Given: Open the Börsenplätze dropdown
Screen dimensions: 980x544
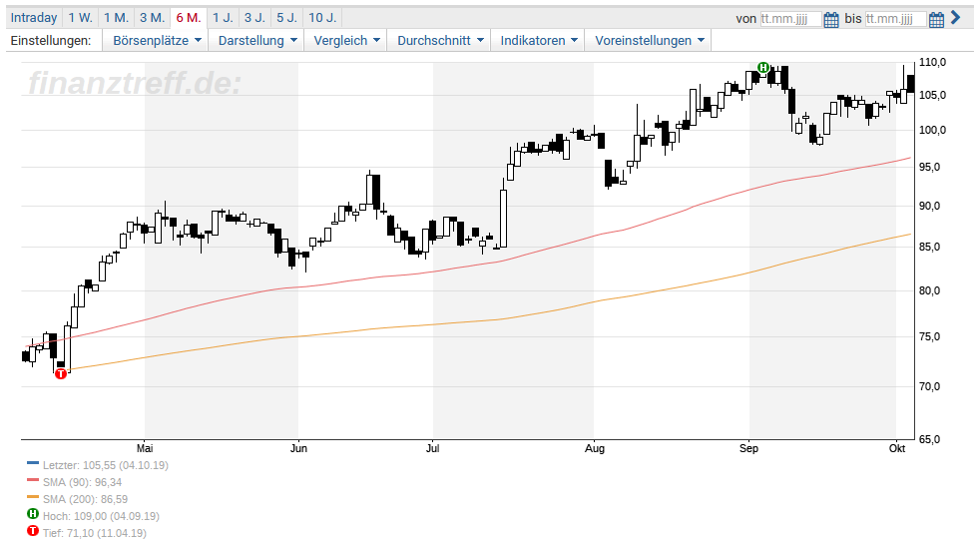Looking at the screenshot, I should [x=157, y=40].
